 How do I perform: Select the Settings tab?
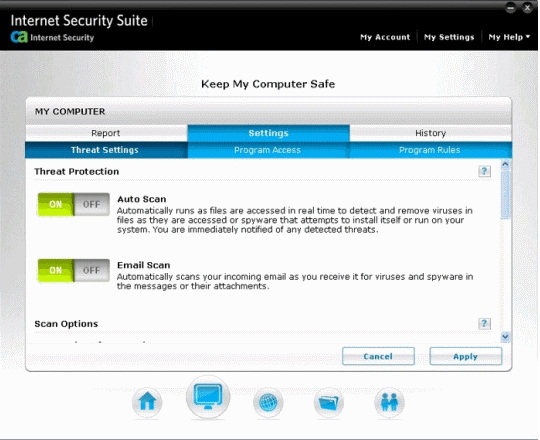point(268,133)
